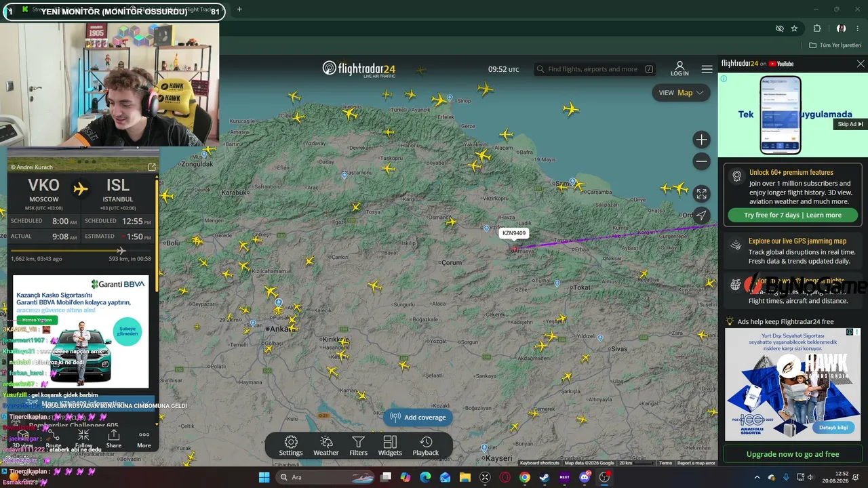
Task: Open the Flightradar24 hamburger menu
Action: click(x=707, y=69)
